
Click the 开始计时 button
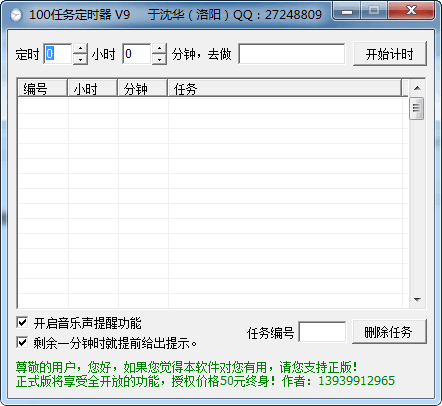(x=390, y=54)
